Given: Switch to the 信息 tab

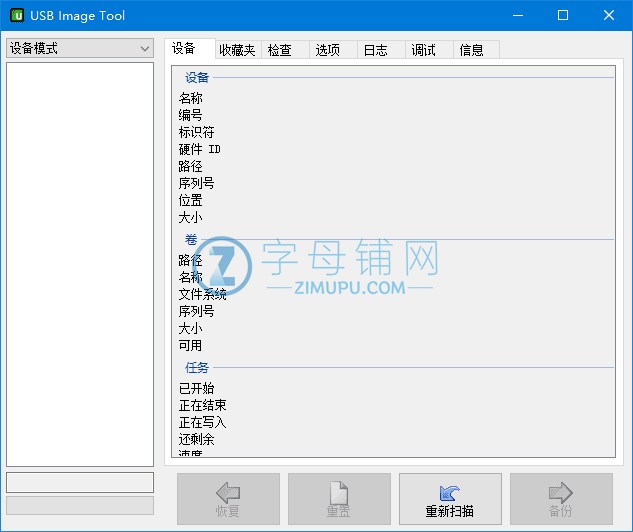Looking at the screenshot, I should (x=476, y=50).
